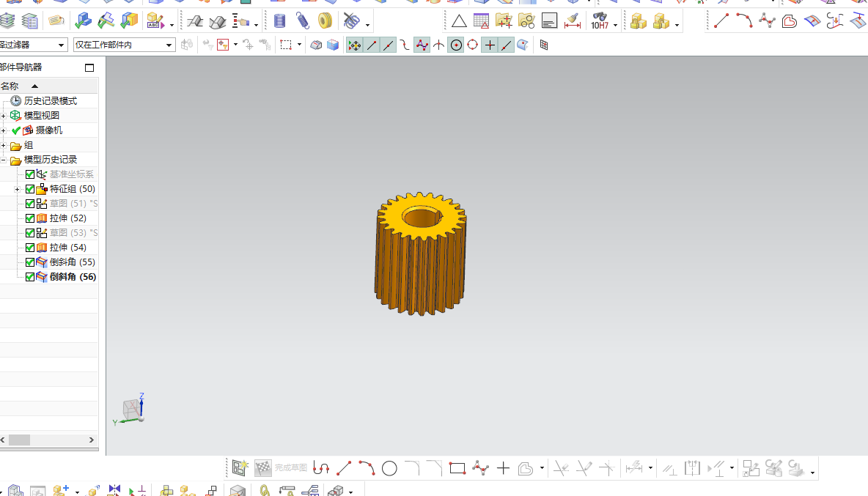The width and height of the screenshot is (868, 496).
Task: Collapse the 模型历史记录 node
Action: point(4,160)
